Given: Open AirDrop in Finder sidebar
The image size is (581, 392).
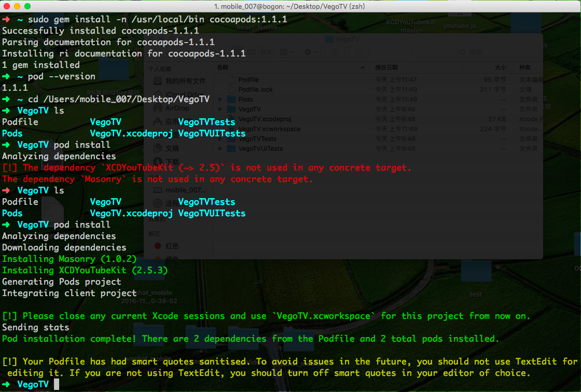Looking at the screenshot, I should coord(177,108).
